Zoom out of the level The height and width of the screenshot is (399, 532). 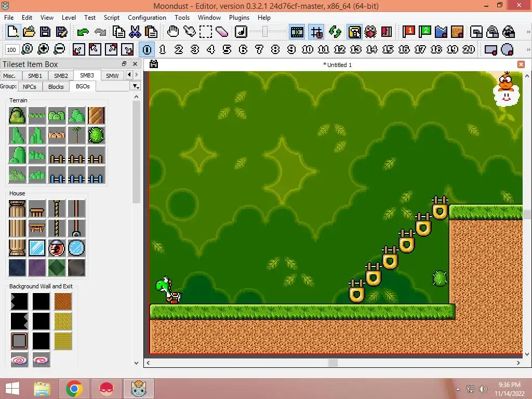(59, 49)
